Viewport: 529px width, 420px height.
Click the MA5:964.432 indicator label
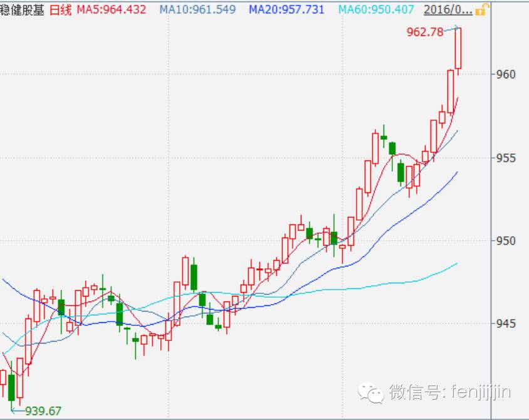(112, 9)
